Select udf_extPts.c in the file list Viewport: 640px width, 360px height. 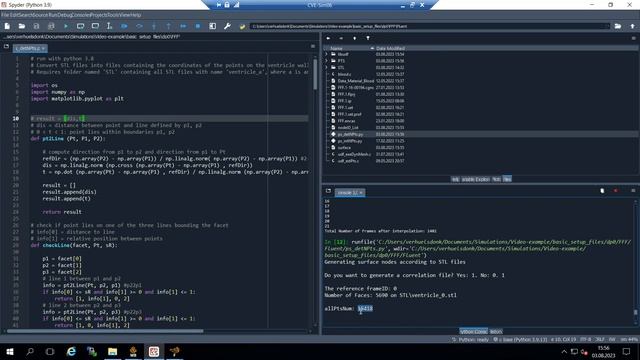tap(348, 161)
